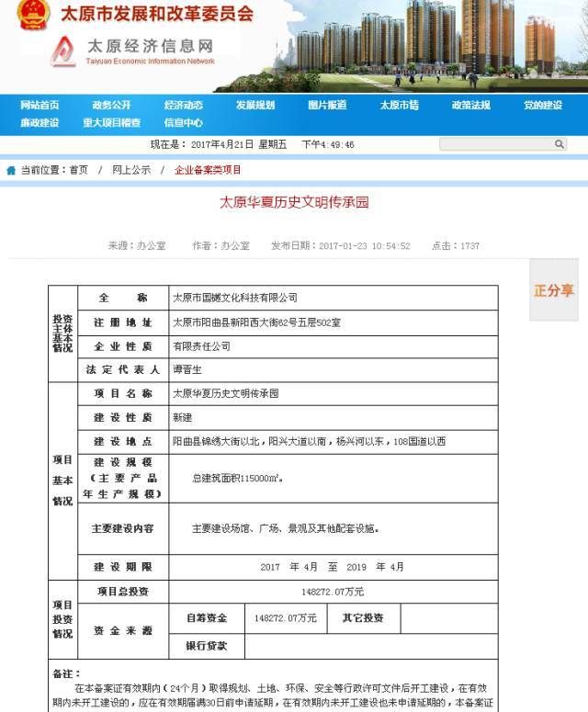Click the 作者：办公室 text

point(220,245)
